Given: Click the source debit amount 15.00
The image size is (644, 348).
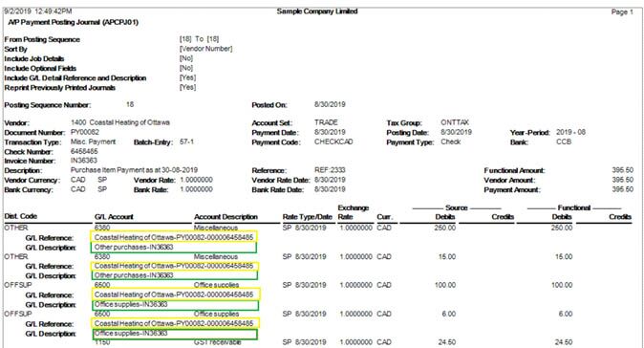Looking at the screenshot, I should [446, 257].
